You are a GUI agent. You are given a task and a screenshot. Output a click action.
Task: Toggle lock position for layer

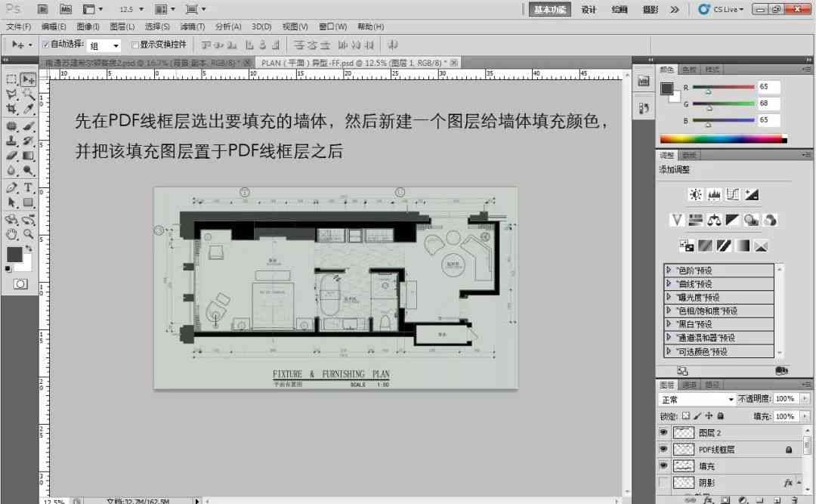(x=709, y=416)
